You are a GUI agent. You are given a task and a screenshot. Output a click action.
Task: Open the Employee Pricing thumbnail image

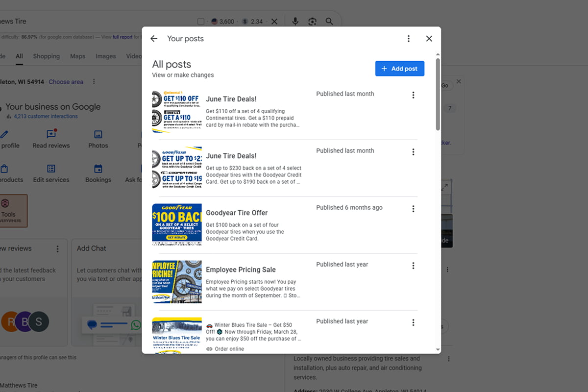click(177, 282)
